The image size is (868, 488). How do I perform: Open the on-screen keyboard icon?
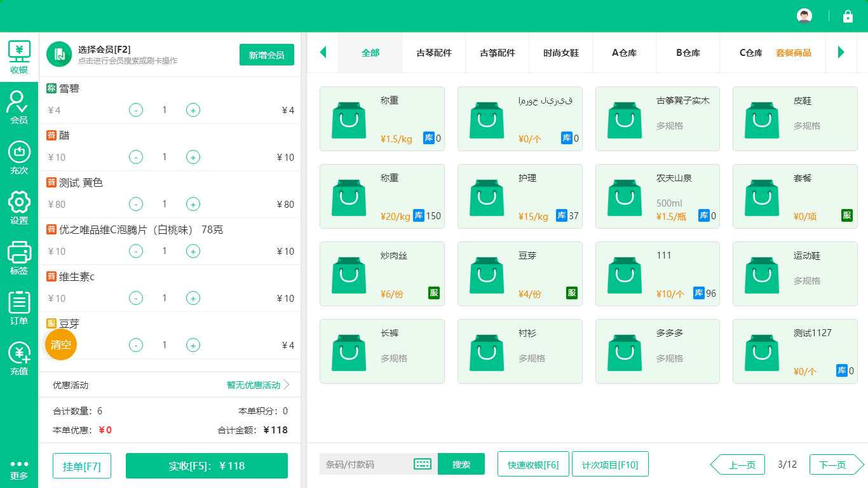[x=423, y=464]
